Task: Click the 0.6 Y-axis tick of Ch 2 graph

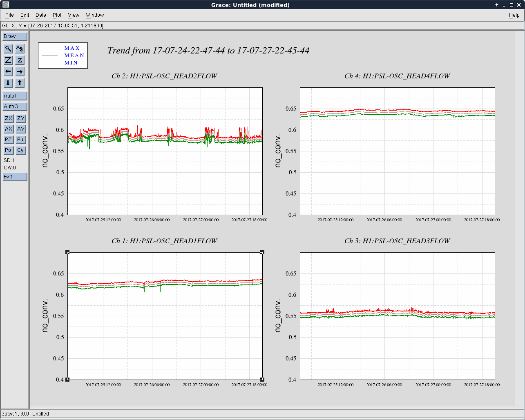Action: pyautogui.click(x=60, y=130)
